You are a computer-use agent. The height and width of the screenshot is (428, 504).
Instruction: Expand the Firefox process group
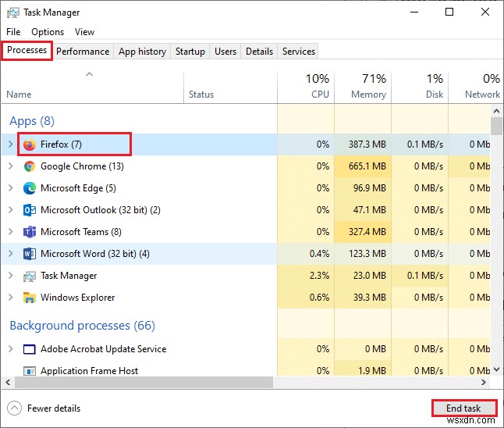11,144
